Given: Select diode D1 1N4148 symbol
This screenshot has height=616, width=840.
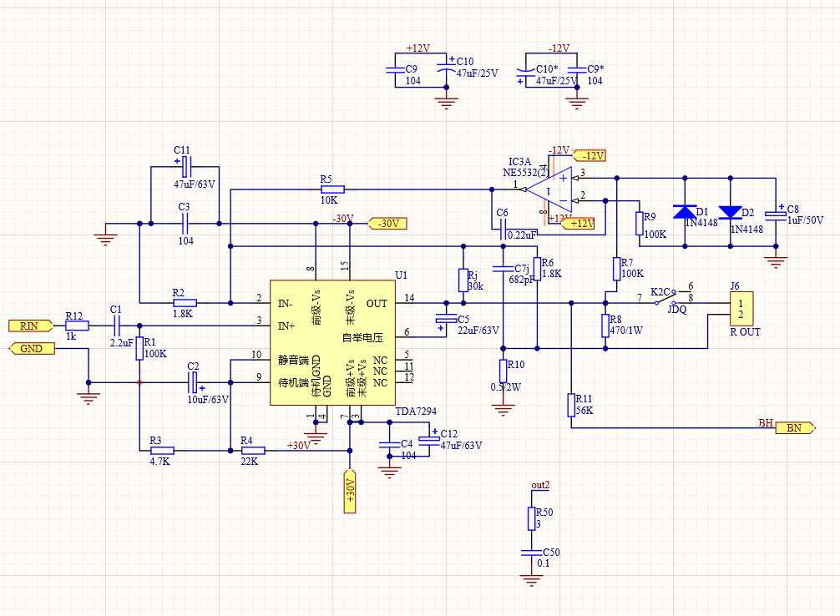Looking at the screenshot, I should (x=685, y=212).
